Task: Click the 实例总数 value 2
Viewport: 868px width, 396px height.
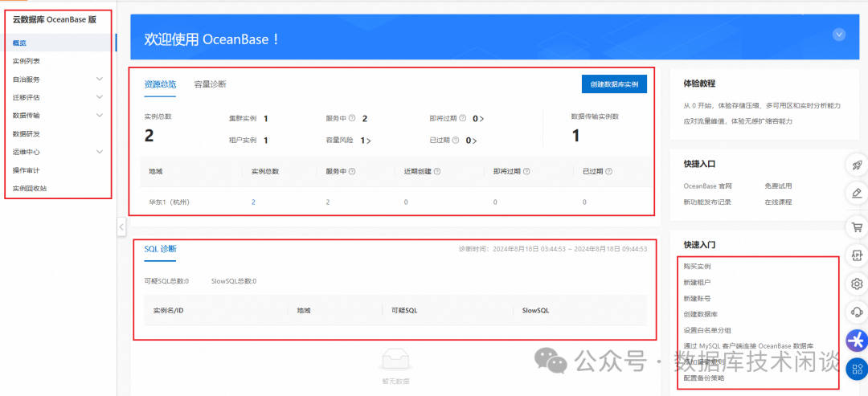Action: 149,136
